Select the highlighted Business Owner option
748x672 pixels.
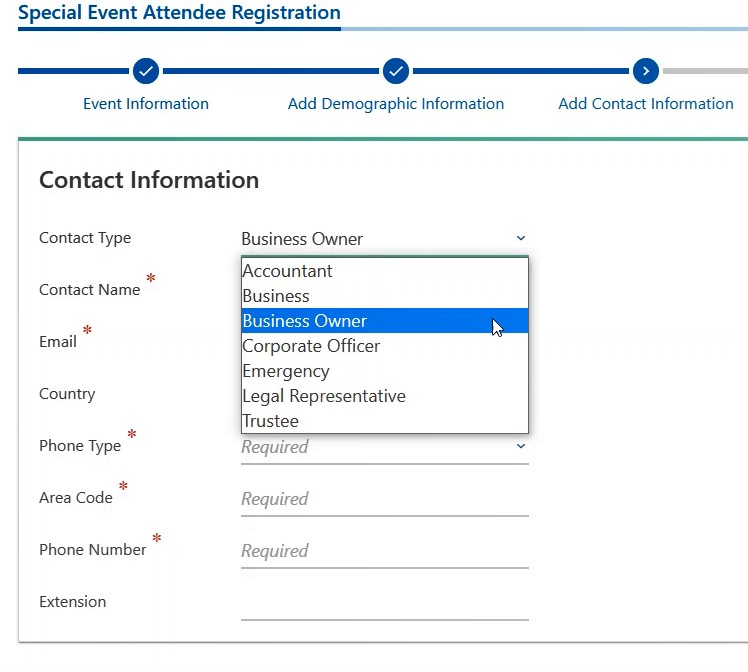(384, 320)
